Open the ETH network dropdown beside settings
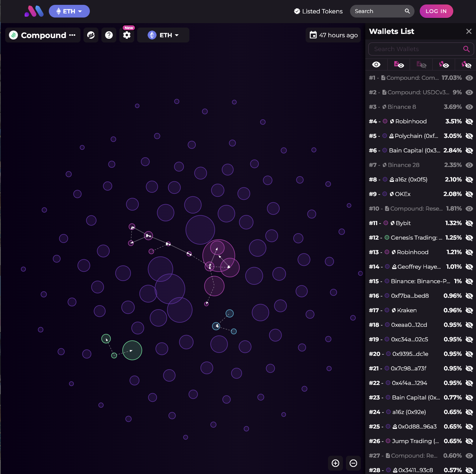Image resolution: width=476 pixels, height=474 pixels. click(163, 35)
